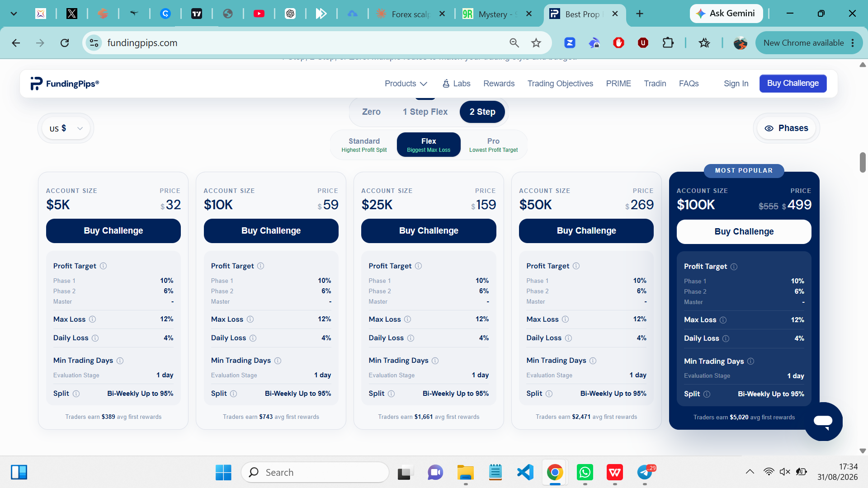
Task: Open Telegram from the taskbar
Action: [x=646, y=472]
